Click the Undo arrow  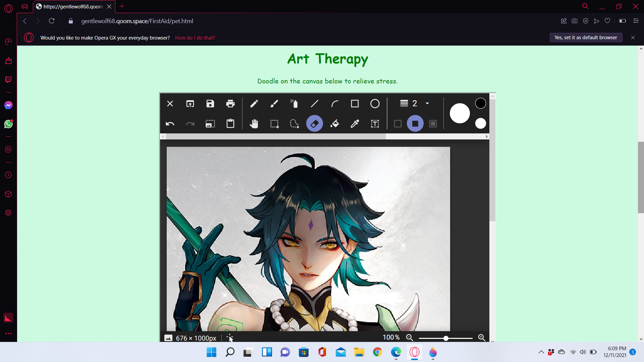pyautogui.click(x=170, y=124)
